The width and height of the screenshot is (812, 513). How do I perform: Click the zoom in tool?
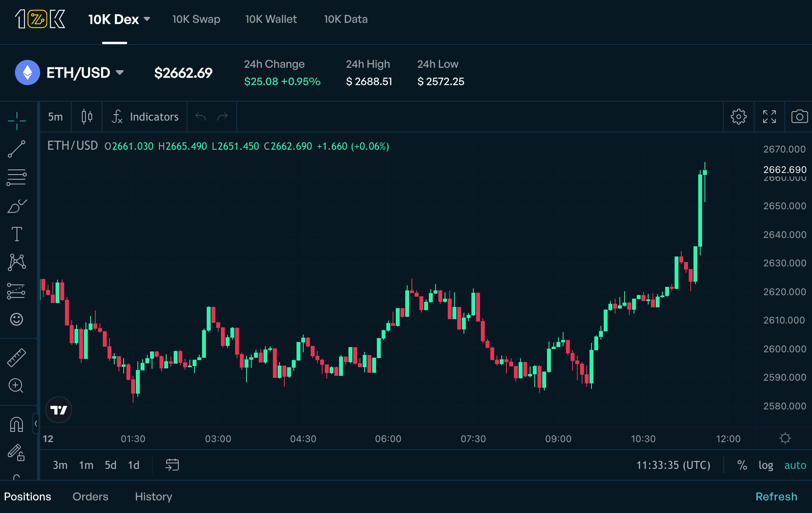click(17, 386)
